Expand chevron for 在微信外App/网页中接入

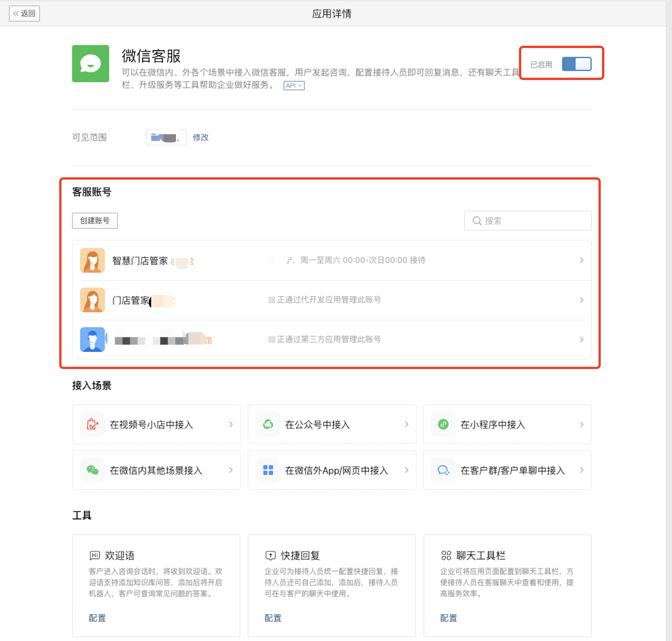(407, 470)
